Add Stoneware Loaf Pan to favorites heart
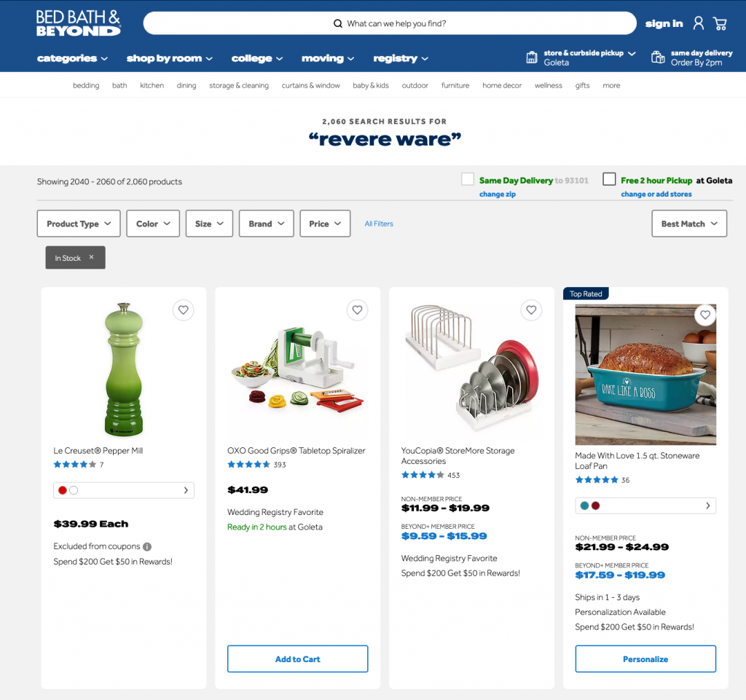Image resolution: width=746 pixels, height=700 pixels. tap(705, 315)
